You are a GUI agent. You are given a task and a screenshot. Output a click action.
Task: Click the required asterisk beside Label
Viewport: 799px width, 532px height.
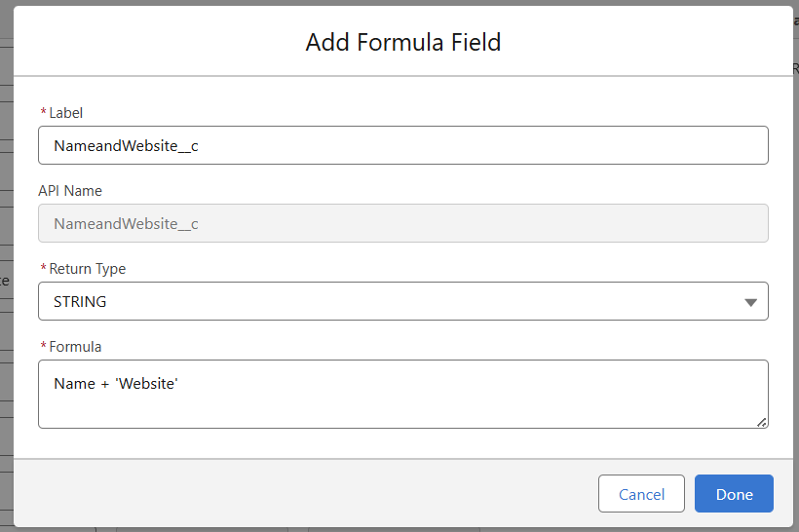tap(43, 113)
